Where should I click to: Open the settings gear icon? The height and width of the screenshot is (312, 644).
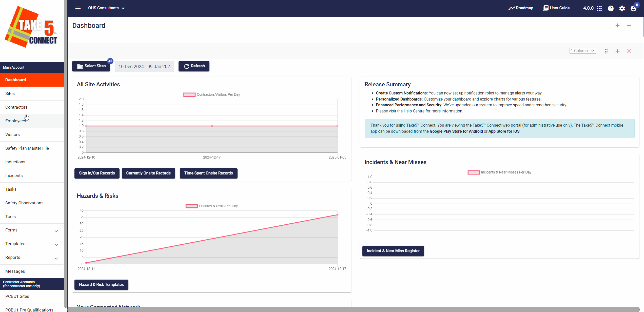point(622,8)
